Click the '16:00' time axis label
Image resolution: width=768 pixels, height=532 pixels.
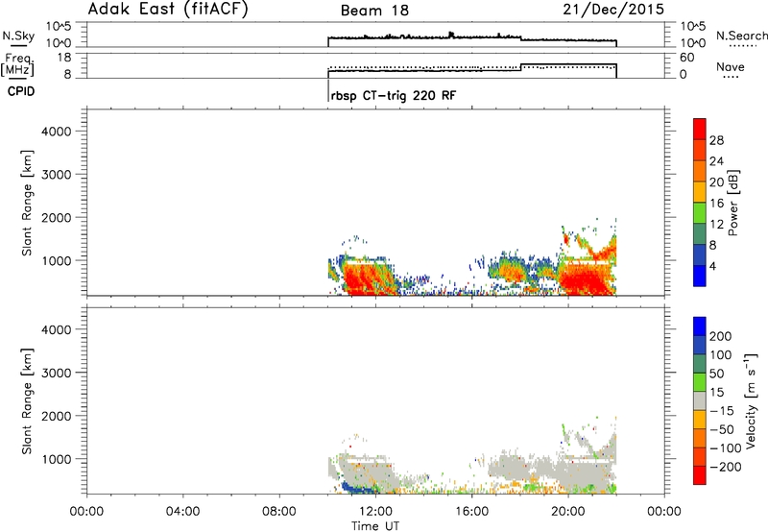point(472,512)
